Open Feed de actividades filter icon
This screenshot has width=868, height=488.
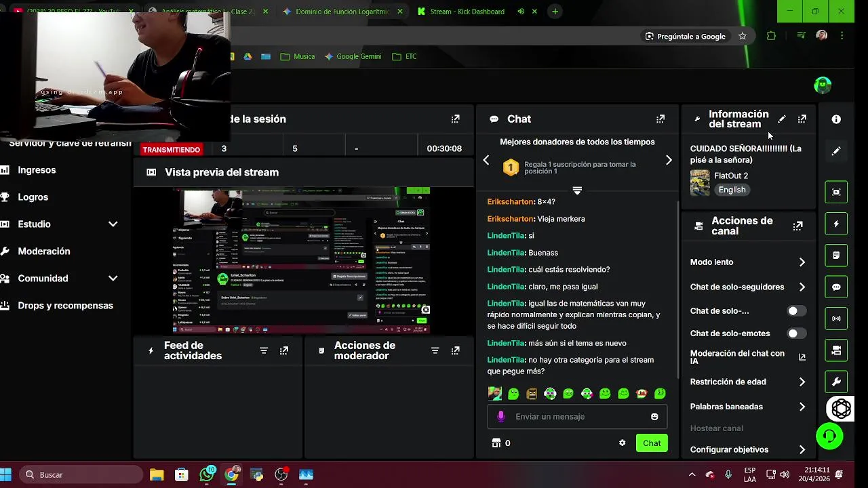click(264, 350)
